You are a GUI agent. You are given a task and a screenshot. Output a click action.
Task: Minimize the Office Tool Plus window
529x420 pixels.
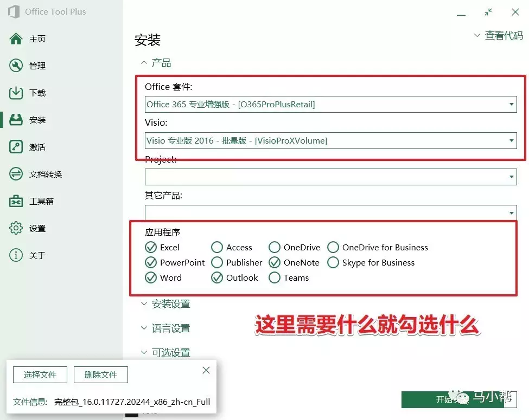pyautogui.click(x=461, y=15)
